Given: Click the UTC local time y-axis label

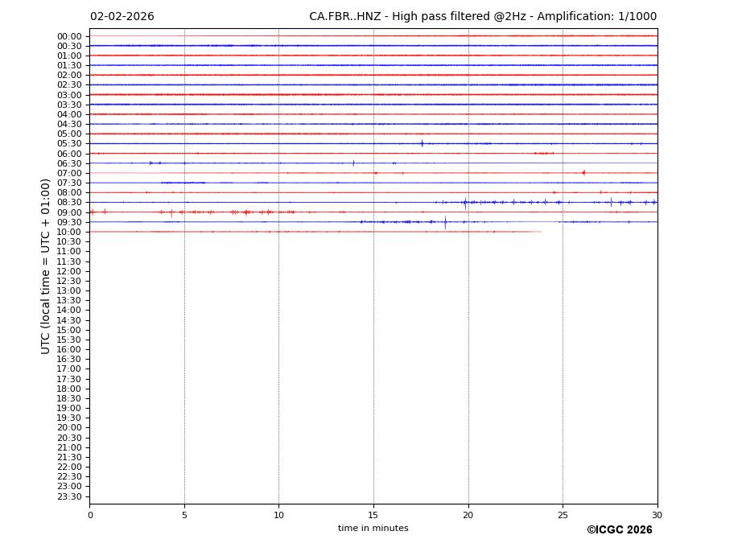Looking at the screenshot, I should pyautogui.click(x=46, y=266).
